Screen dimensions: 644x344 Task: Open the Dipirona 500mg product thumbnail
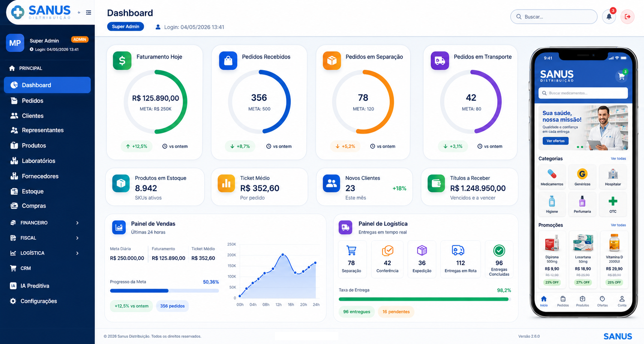[552, 243]
